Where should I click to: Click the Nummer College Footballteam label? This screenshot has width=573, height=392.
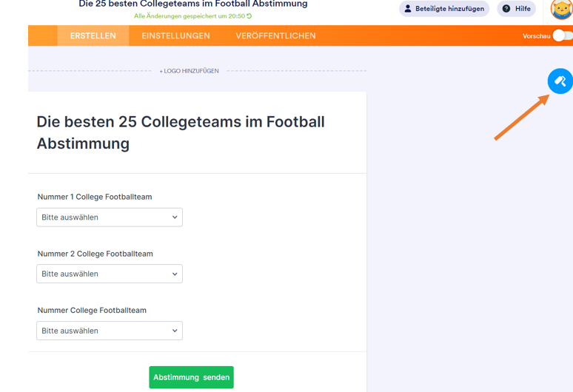(x=91, y=311)
